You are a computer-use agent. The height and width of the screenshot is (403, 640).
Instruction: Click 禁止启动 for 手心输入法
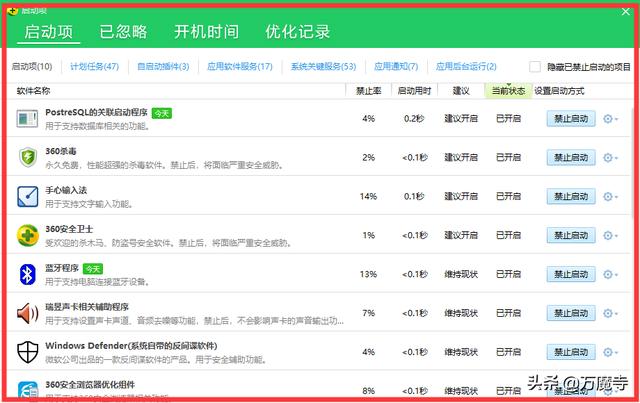(x=571, y=197)
